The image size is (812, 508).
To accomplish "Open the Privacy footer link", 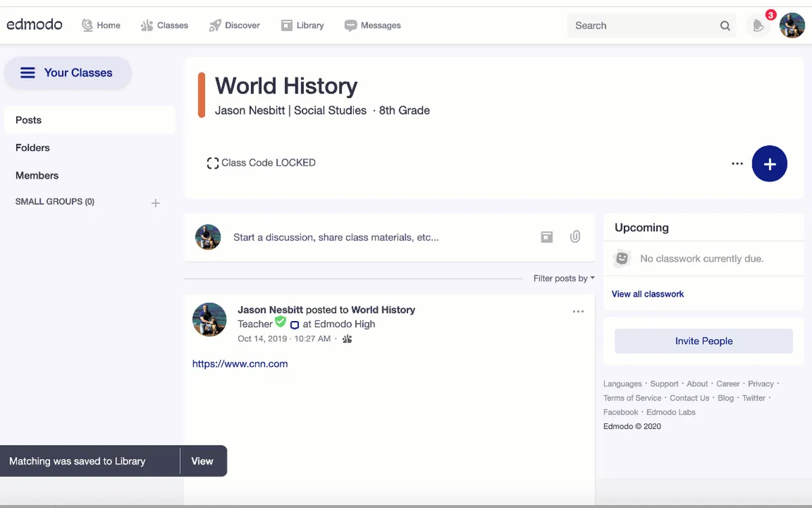I will coord(761,384).
